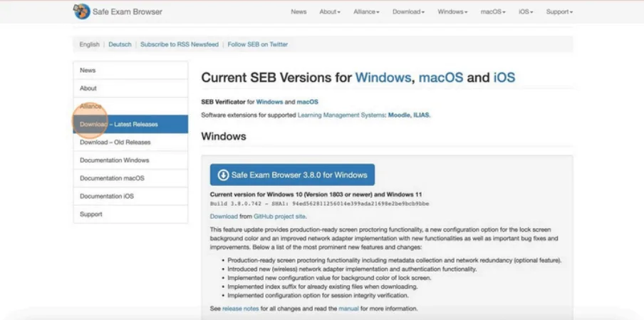Open Documentation macOS in sidebar
Image resolution: width=644 pixels, height=320 pixels.
(x=130, y=178)
